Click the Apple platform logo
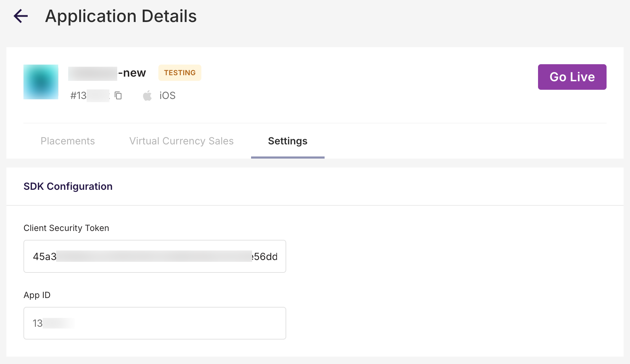 [147, 95]
